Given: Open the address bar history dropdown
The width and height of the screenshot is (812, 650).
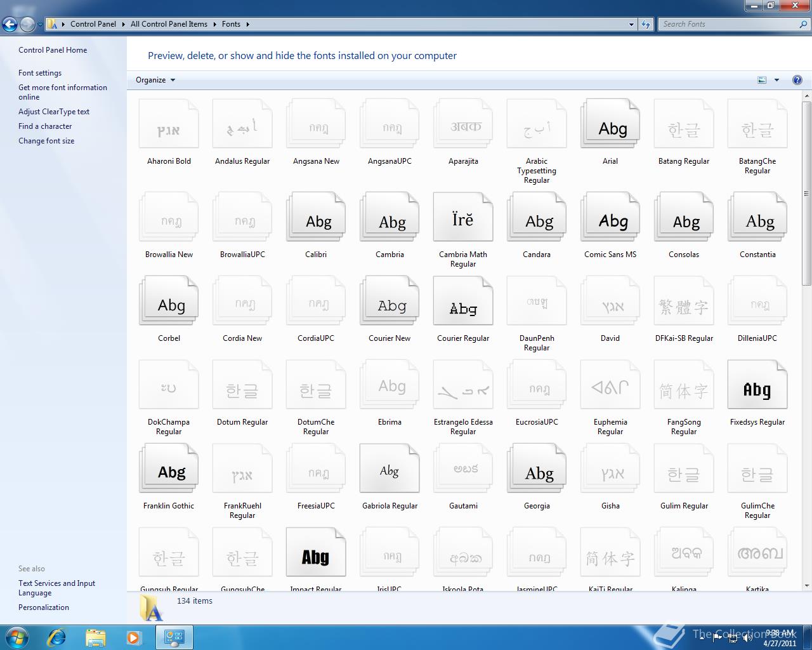Looking at the screenshot, I should click(631, 24).
